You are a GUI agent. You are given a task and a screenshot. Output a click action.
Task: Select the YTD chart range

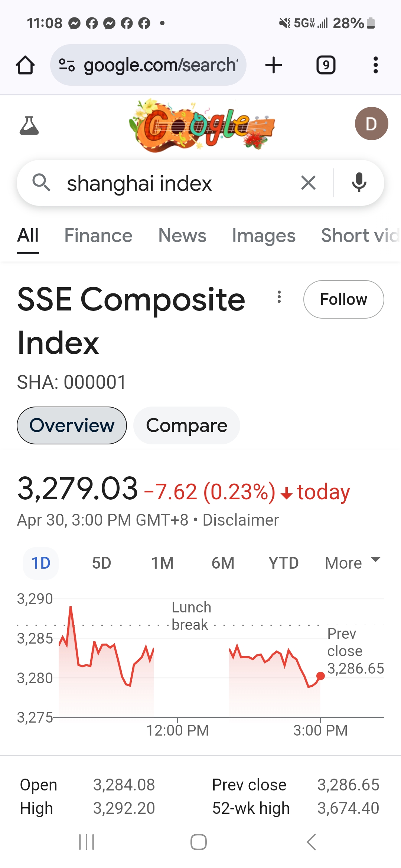tap(284, 563)
